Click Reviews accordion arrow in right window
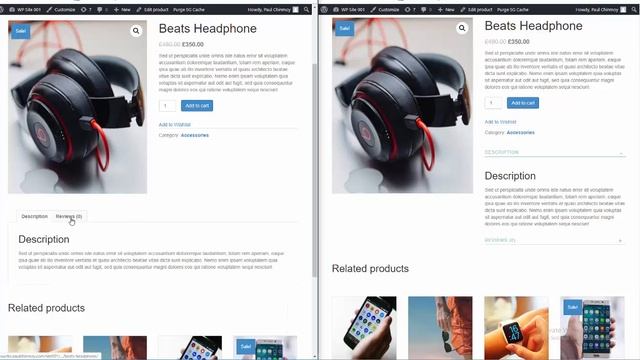This screenshot has height=360, width=640. point(620,240)
